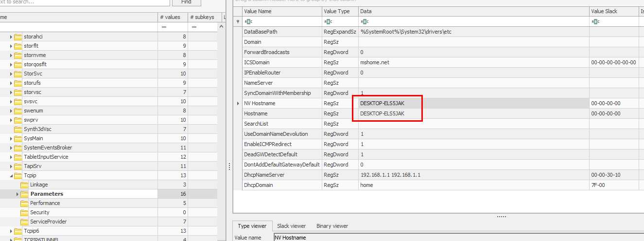Screen dimensions: 644x241
Task: Click the NV Hostname DESKTOP-ELS5JAK data cell
Action: click(x=473, y=103)
